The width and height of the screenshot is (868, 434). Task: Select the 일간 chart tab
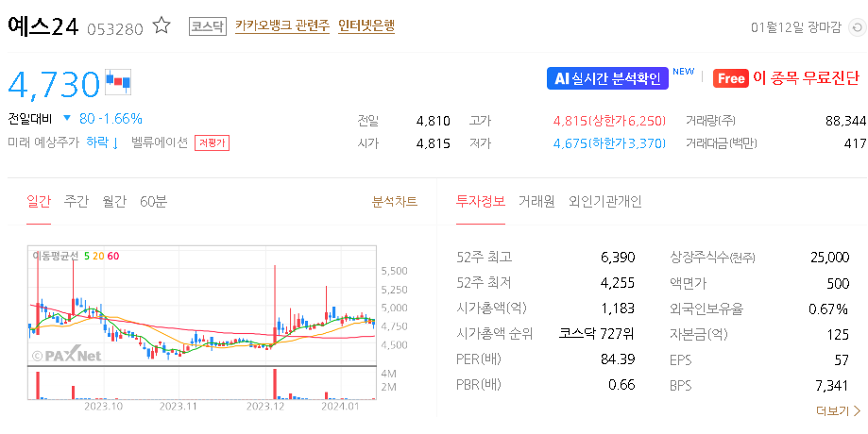tap(39, 202)
